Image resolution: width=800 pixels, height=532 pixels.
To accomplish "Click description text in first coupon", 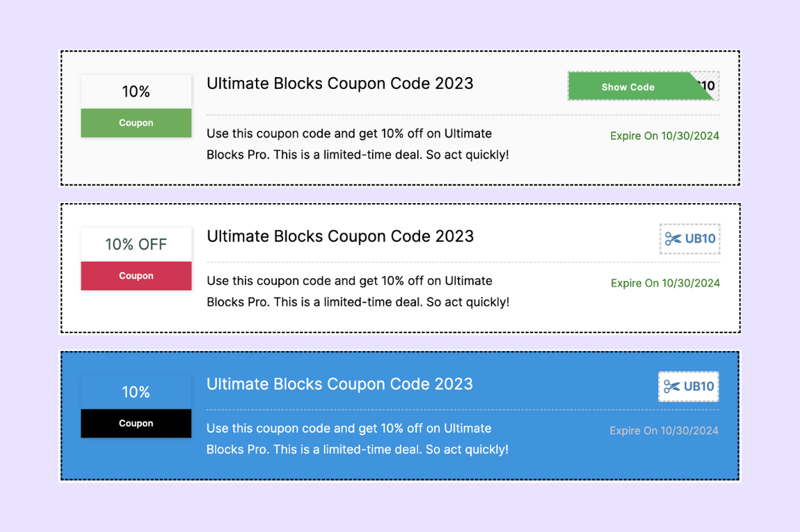I will tap(358, 144).
